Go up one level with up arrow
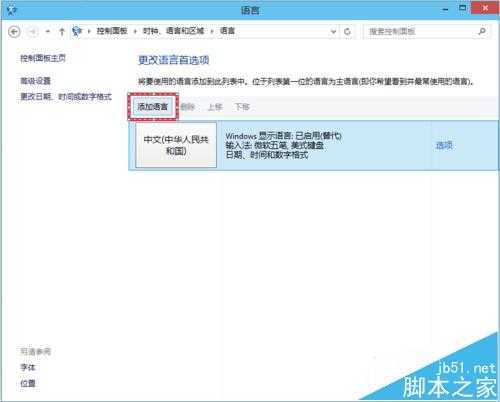The image size is (500, 402). coord(62,32)
